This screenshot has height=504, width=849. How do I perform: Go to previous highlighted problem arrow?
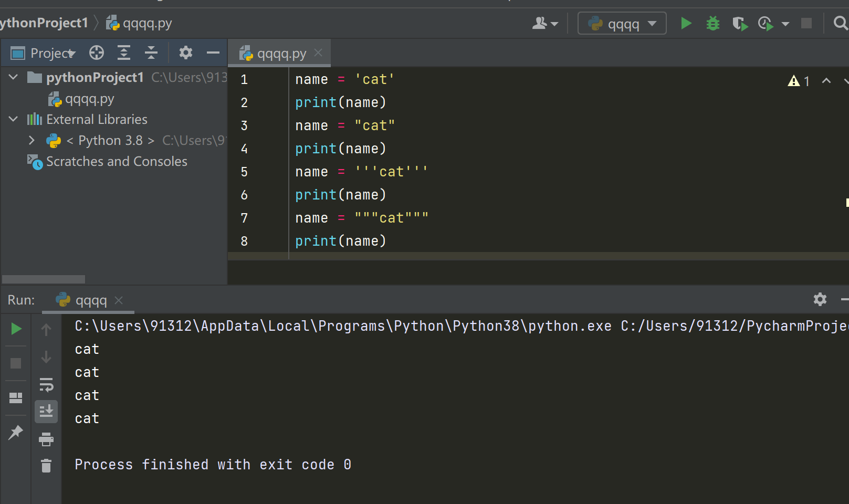[826, 80]
